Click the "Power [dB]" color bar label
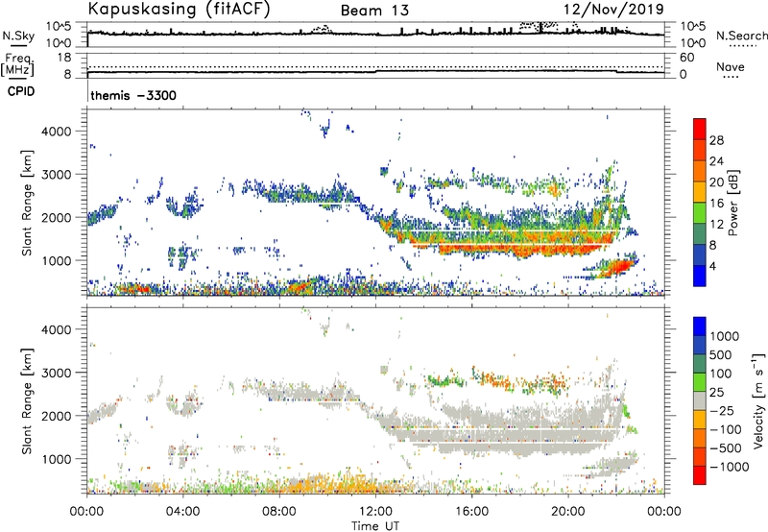The height and width of the screenshot is (532, 768). 732,203
